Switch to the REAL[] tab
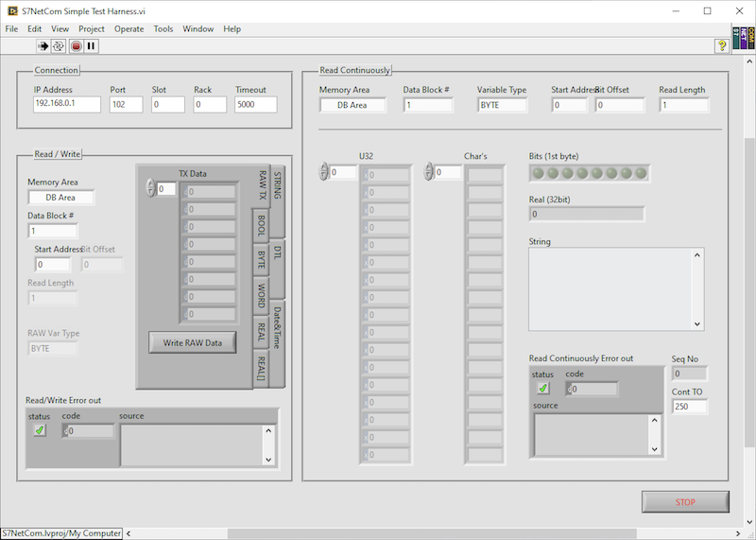This screenshot has width=756, height=540. pos(261,368)
